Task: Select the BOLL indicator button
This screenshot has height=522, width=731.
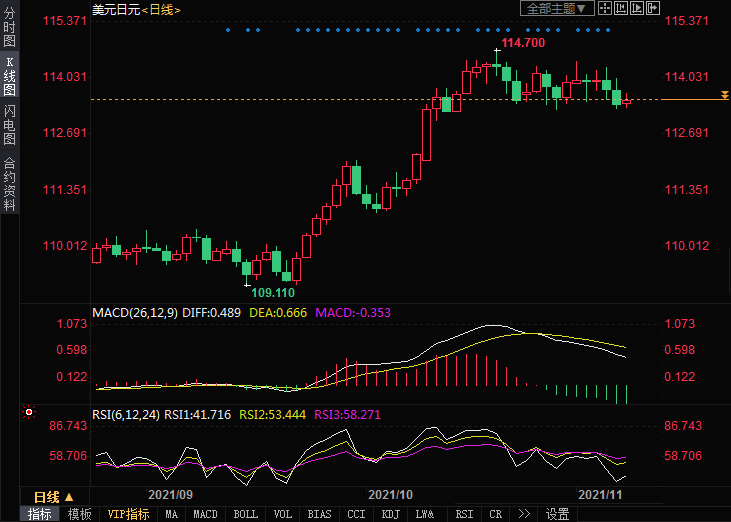Action: 245,514
